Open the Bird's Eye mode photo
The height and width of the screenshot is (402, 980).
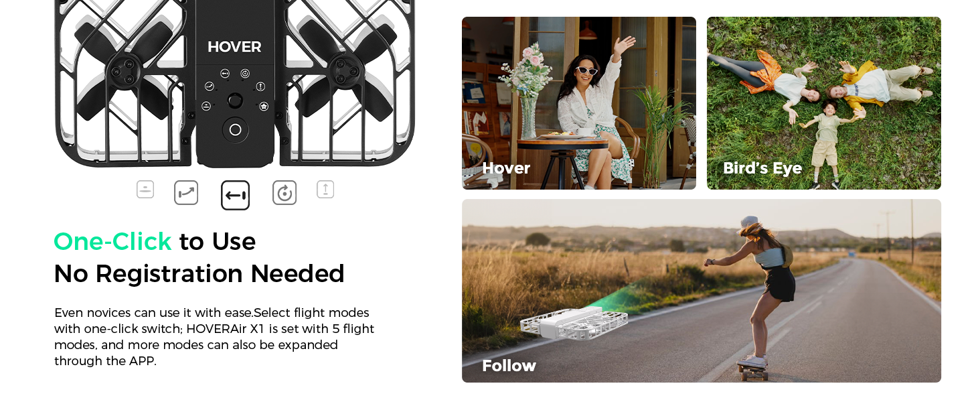(x=824, y=103)
